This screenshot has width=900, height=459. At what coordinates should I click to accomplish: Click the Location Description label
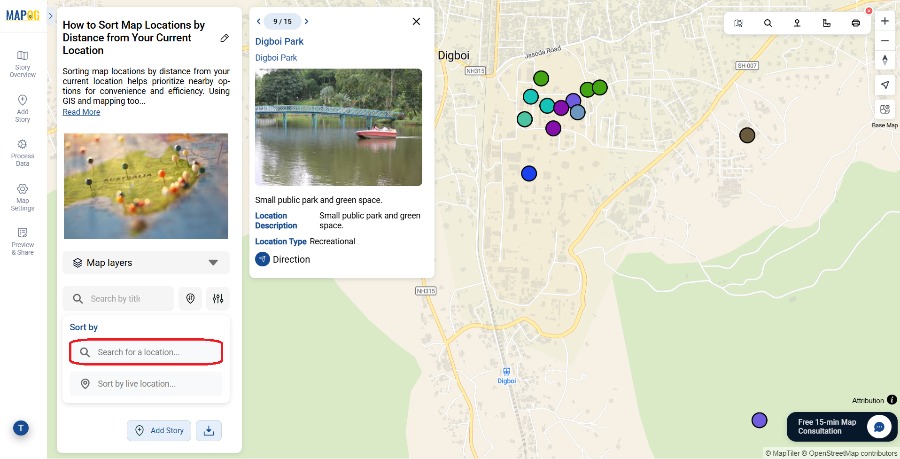(x=276, y=220)
